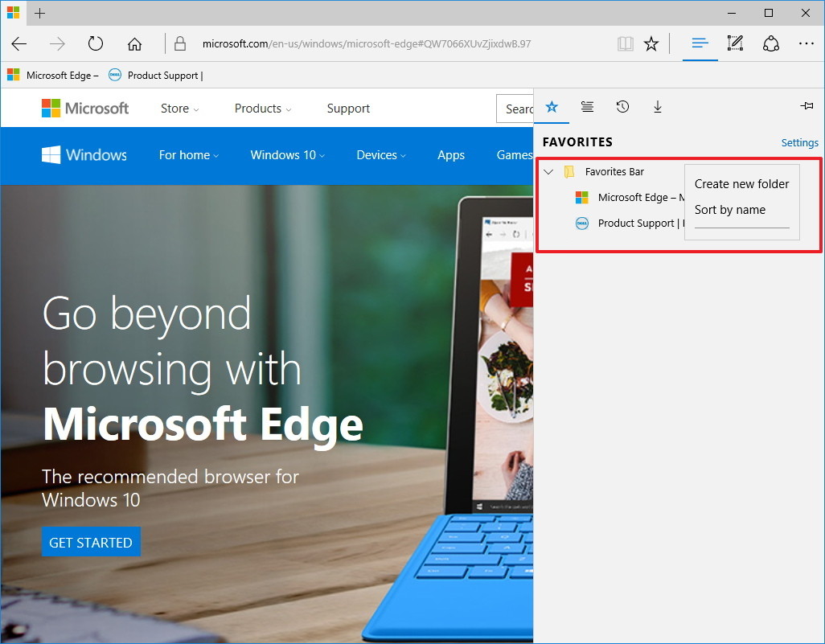This screenshot has width=825, height=644.
Task: Click the Microsoft logo on webpage
Action: (x=84, y=108)
